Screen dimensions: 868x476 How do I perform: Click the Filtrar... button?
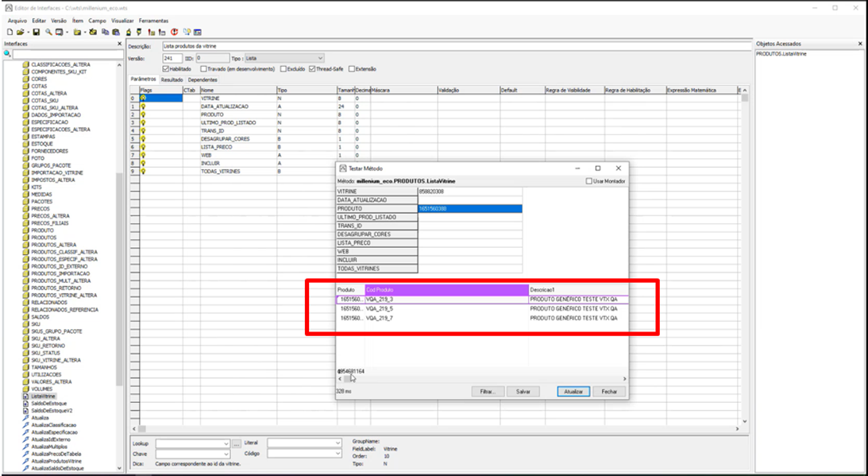point(488,391)
